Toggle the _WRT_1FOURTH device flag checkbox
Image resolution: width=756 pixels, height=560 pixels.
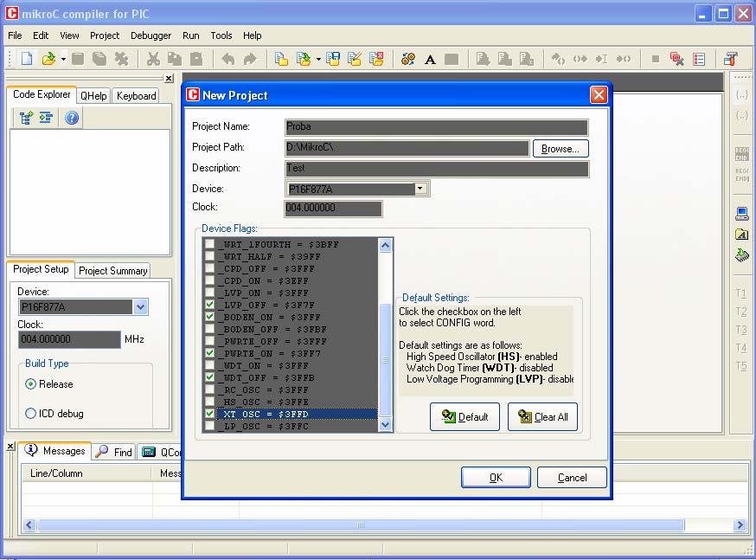209,244
